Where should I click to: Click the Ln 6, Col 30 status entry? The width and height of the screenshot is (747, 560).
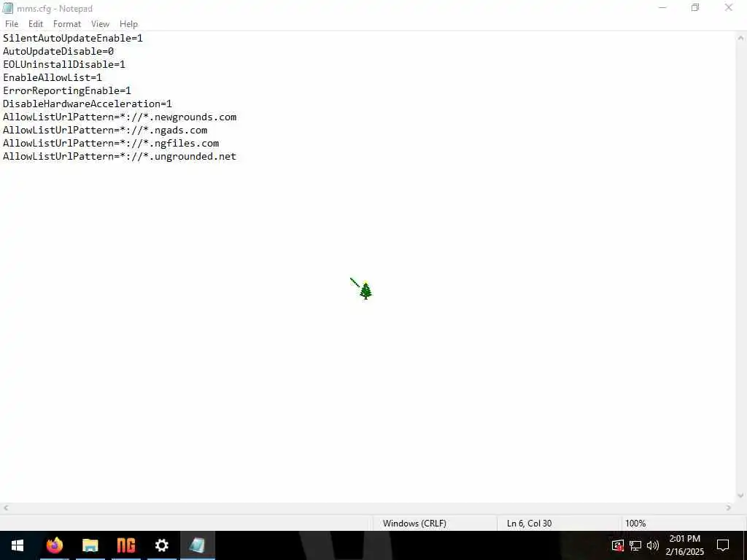pos(530,524)
